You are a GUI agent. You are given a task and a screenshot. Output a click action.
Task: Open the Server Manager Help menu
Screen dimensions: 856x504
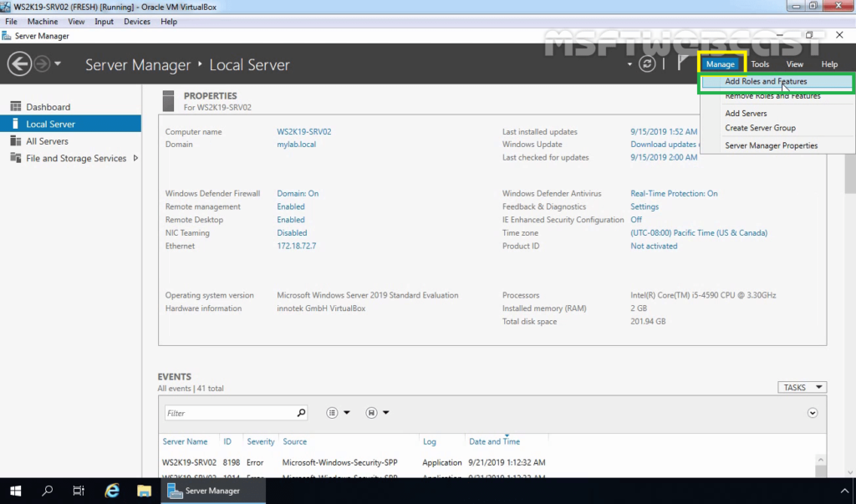pos(829,64)
